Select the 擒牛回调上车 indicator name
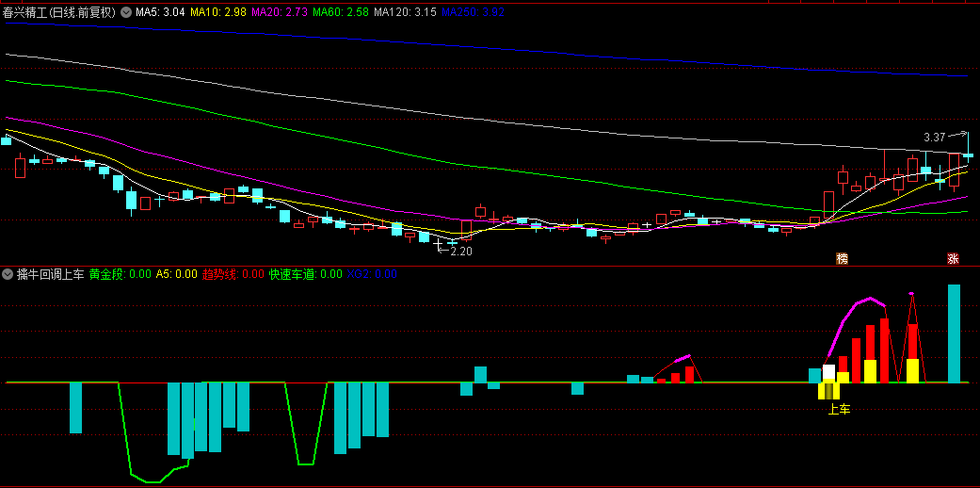 coord(51,273)
